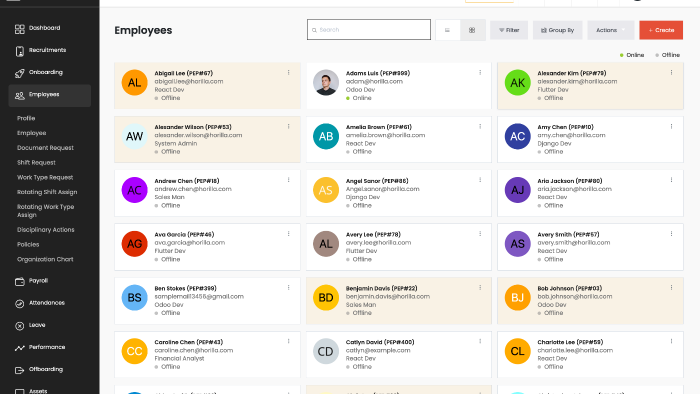Image resolution: width=700 pixels, height=394 pixels.
Task: Open the Payroll wallet icon
Action: (x=19, y=282)
